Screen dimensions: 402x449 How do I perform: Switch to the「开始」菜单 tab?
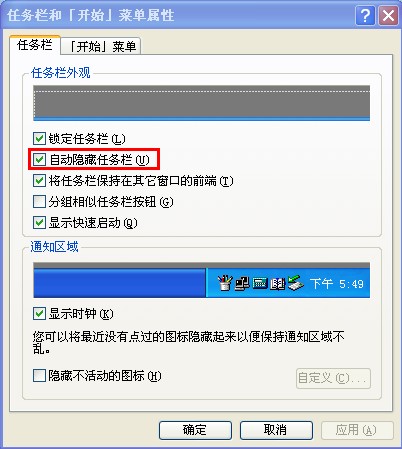coord(101,46)
